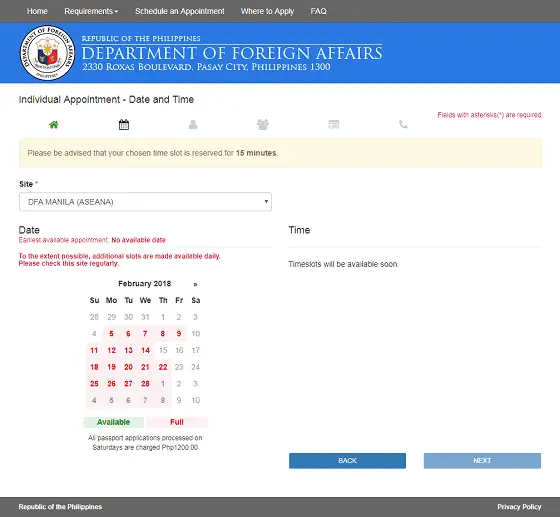Click the phone contact step icon

(x=403, y=125)
